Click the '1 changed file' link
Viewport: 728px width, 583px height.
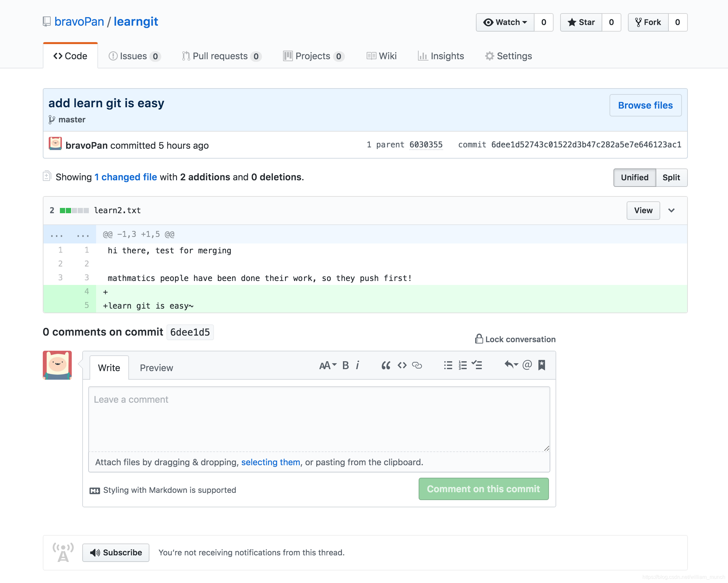click(x=126, y=177)
